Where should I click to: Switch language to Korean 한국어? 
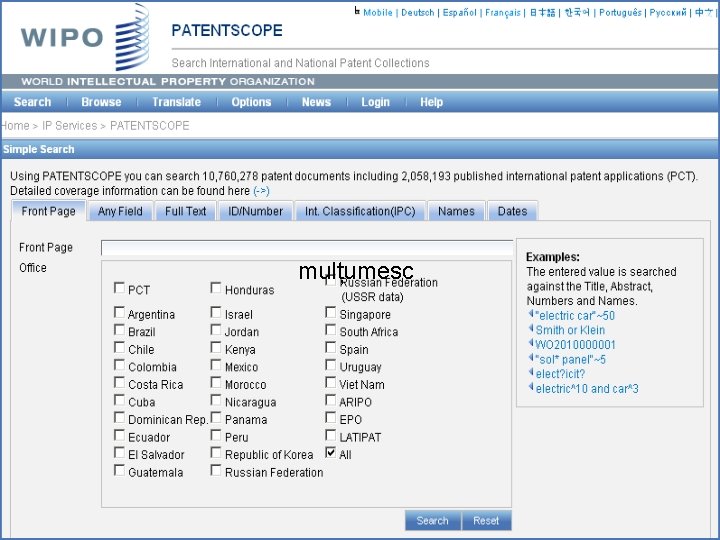[577, 12]
